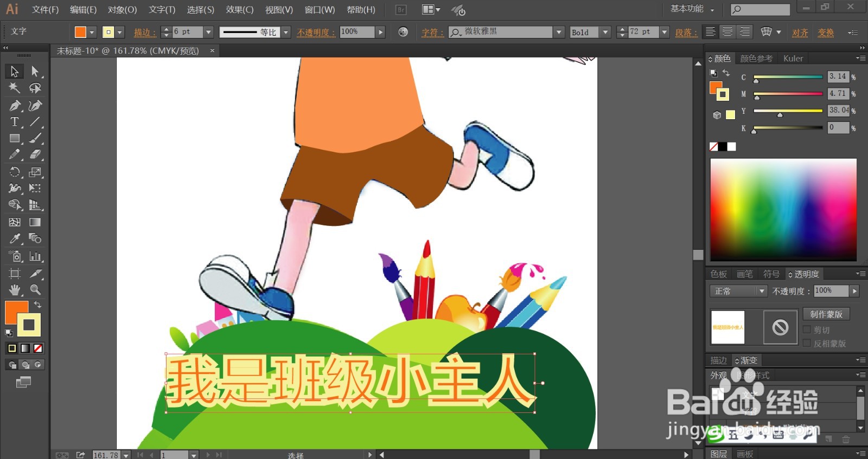Image resolution: width=868 pixels, height=459 pixels.
Task: Open the stroke weight dropdown
Action: 208,32
